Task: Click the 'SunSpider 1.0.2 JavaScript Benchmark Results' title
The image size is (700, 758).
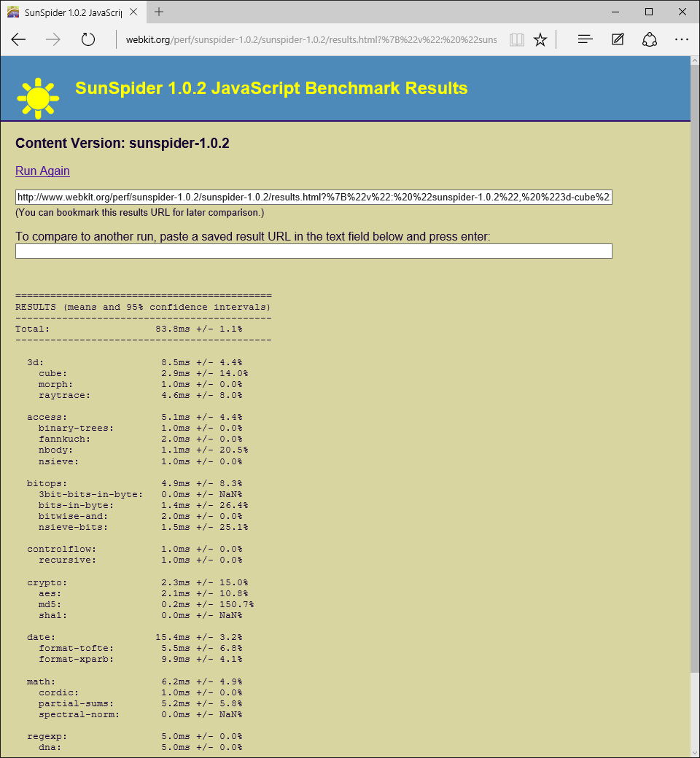Action: (271, 88)
